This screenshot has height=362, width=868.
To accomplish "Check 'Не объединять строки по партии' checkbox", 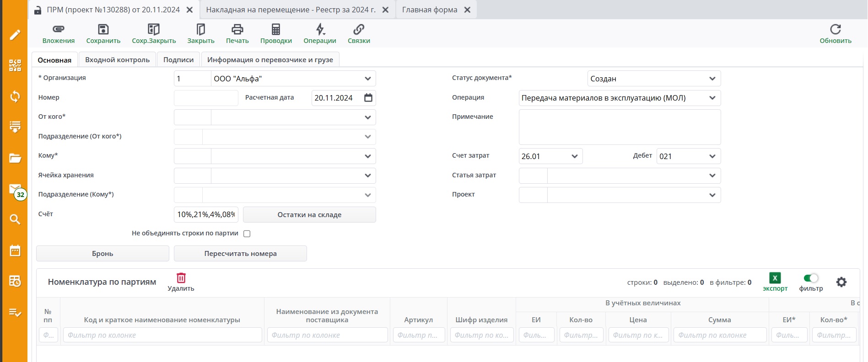I will (247, 234).
